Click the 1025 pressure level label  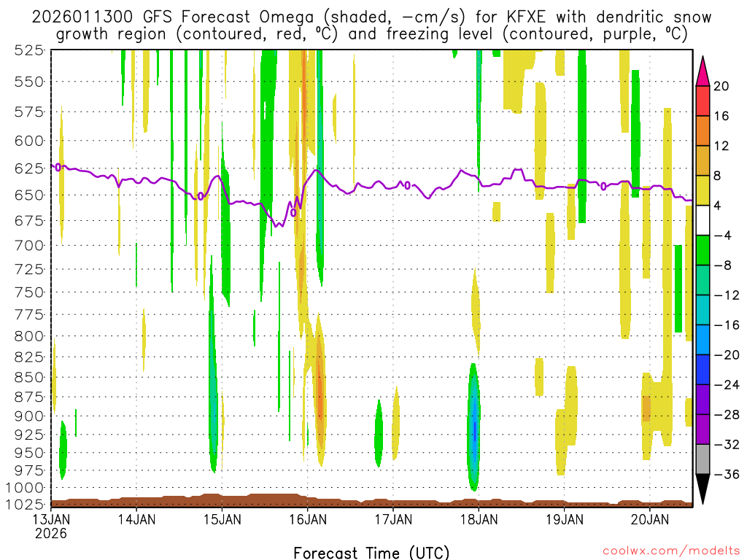(25, 504)
